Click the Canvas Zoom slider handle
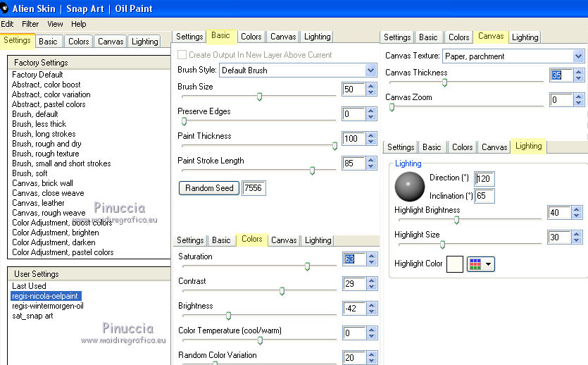Screen dimensions: 588x365 pyautogui.click(x=392, y=108)
